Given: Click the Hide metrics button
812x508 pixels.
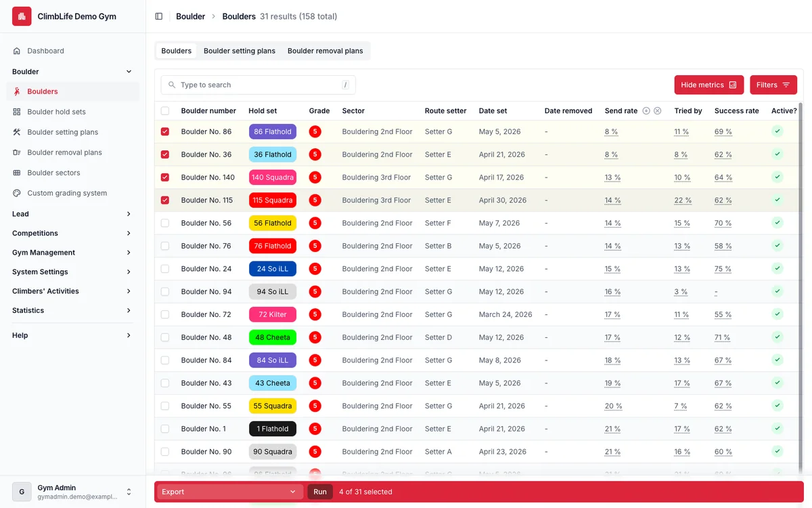Looking at the screenshot, I should point(709,85).
